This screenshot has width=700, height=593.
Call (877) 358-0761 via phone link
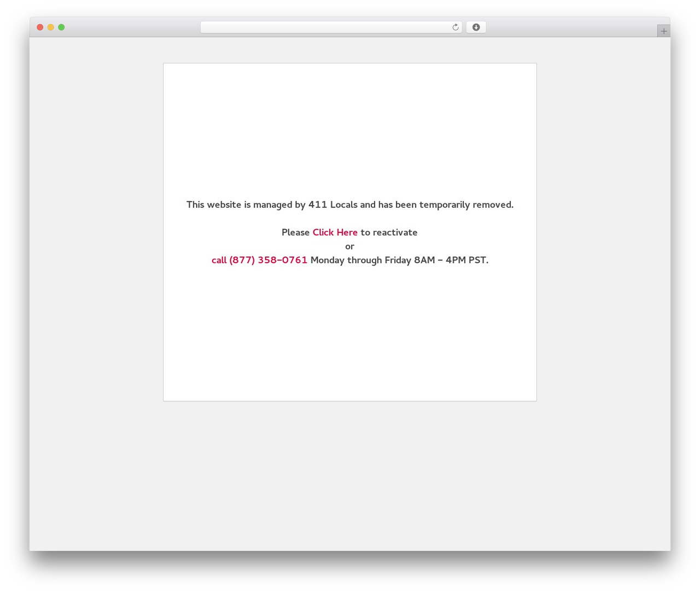(x=259, y=260)
